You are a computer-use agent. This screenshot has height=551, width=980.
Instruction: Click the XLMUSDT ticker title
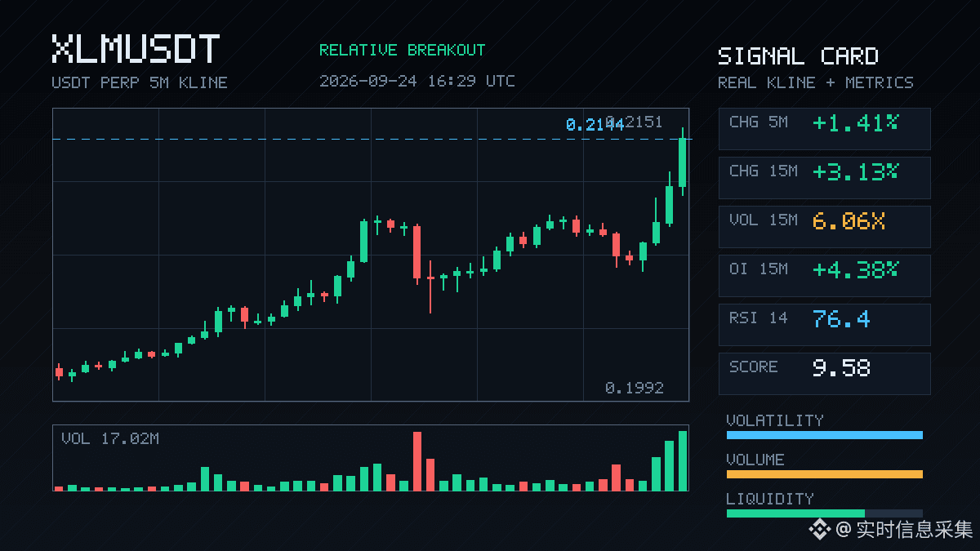[136, 49]
